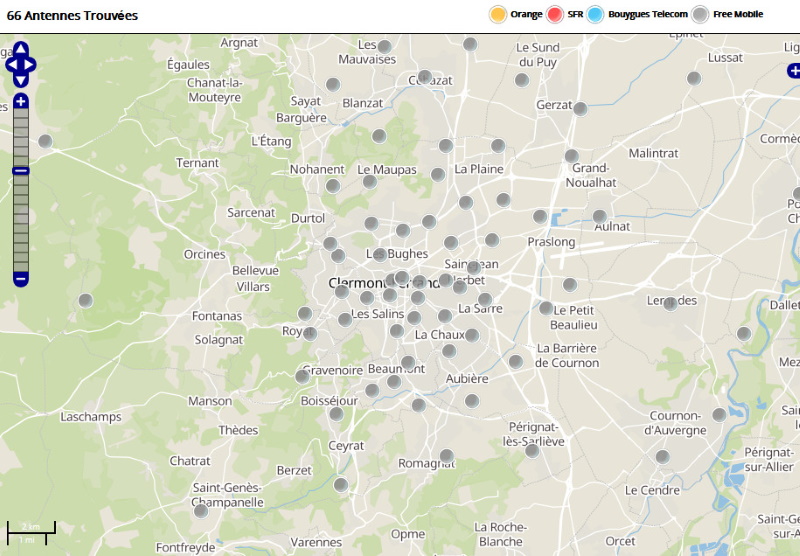This screenshot has width=800, height=556.
Task: Click the antenna marker near Le Sund du Puy
Action: (521, 80)
